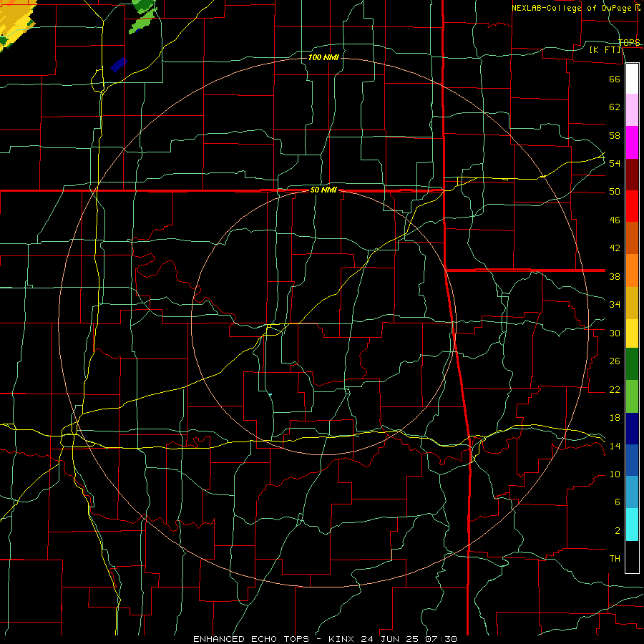This screenshot has width=644, height=644.
Task: Click the legend value '10'
Action: coord(615,474)
